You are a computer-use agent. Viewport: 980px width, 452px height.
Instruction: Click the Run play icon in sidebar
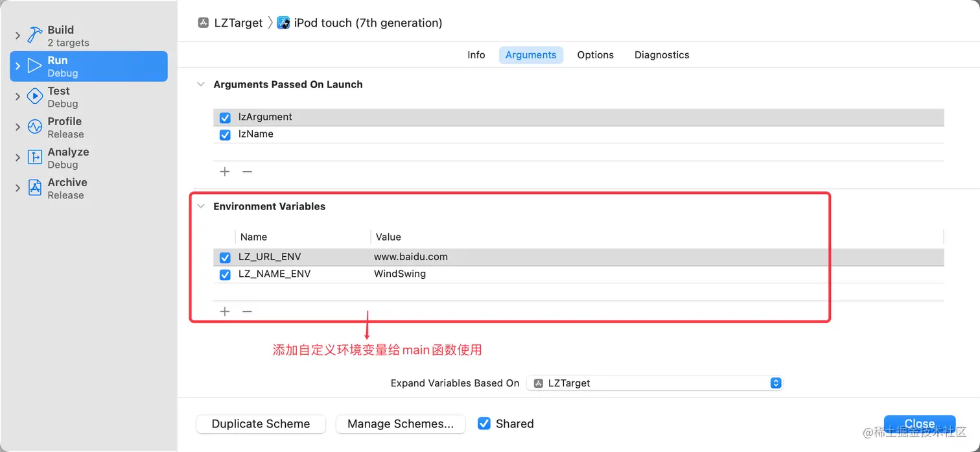[x=34, y=66]
